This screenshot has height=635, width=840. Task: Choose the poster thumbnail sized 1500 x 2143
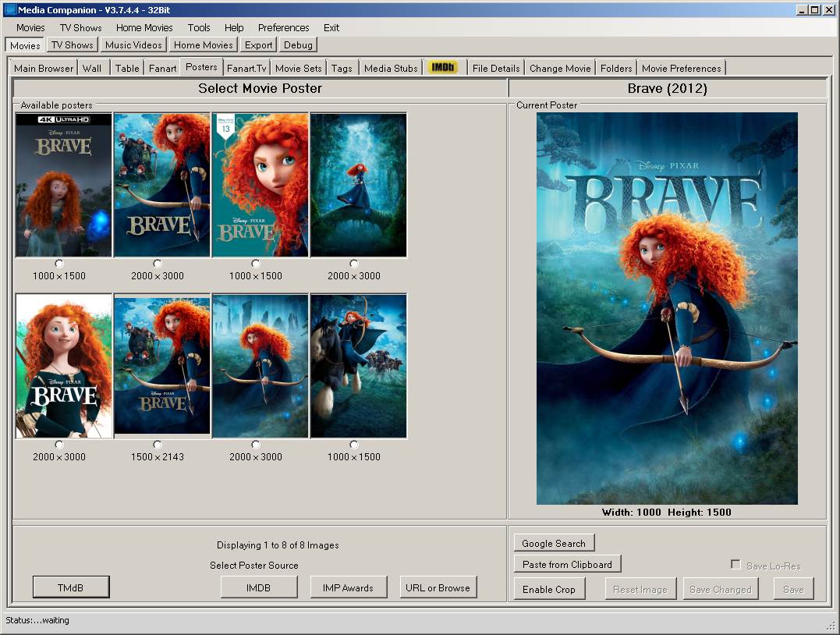161,366
